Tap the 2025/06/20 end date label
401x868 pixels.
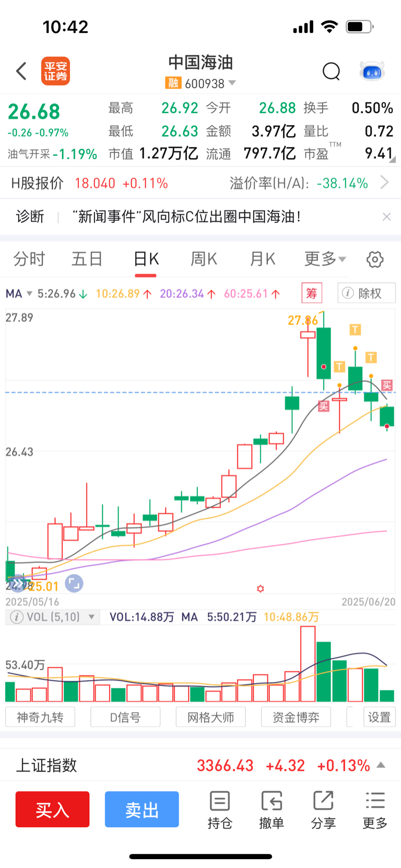(x=369, y=602)
